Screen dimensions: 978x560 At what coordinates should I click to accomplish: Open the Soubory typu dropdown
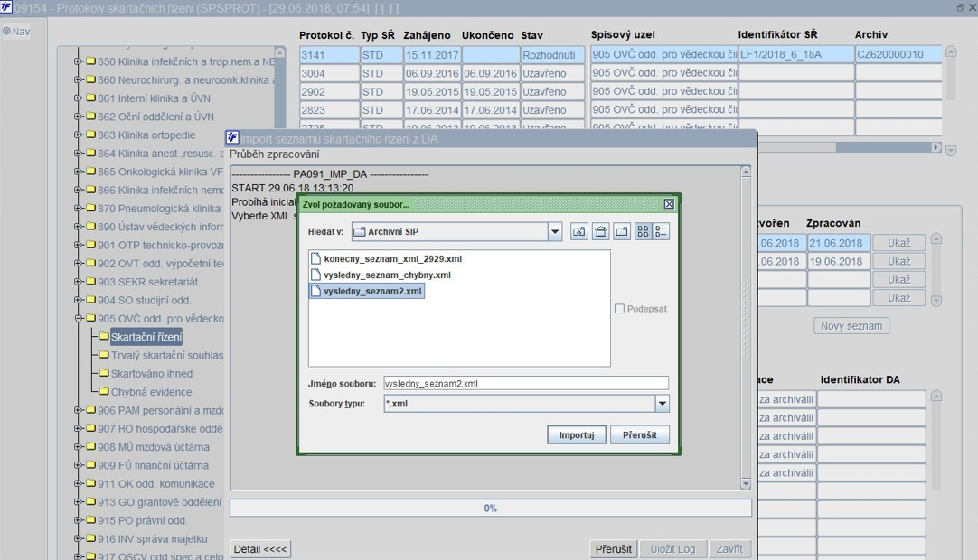(x=662, y=404)
